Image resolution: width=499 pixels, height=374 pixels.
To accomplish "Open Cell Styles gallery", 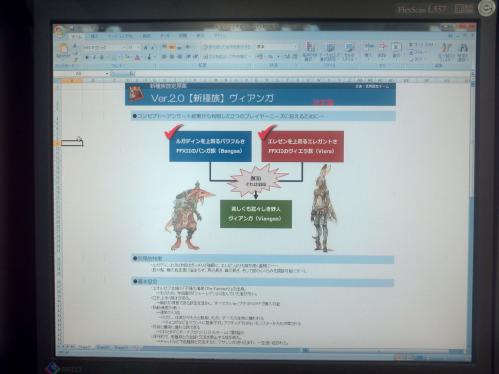I will tap(349, 52).
